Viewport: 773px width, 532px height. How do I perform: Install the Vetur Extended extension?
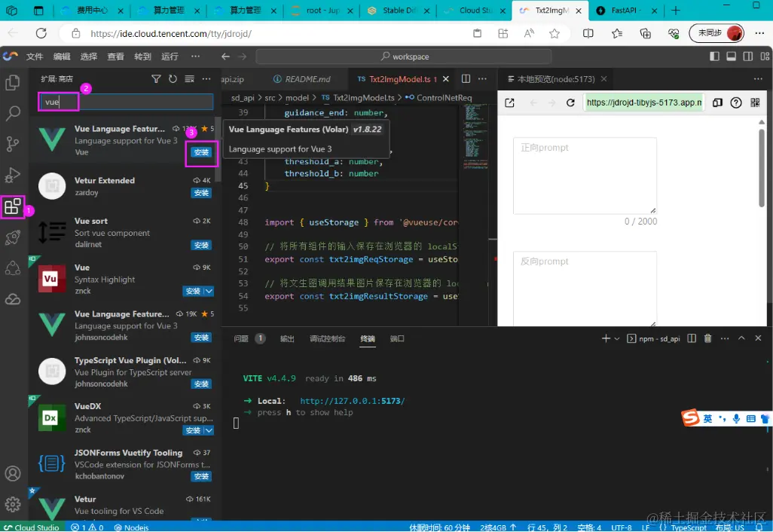coord(202,193)
